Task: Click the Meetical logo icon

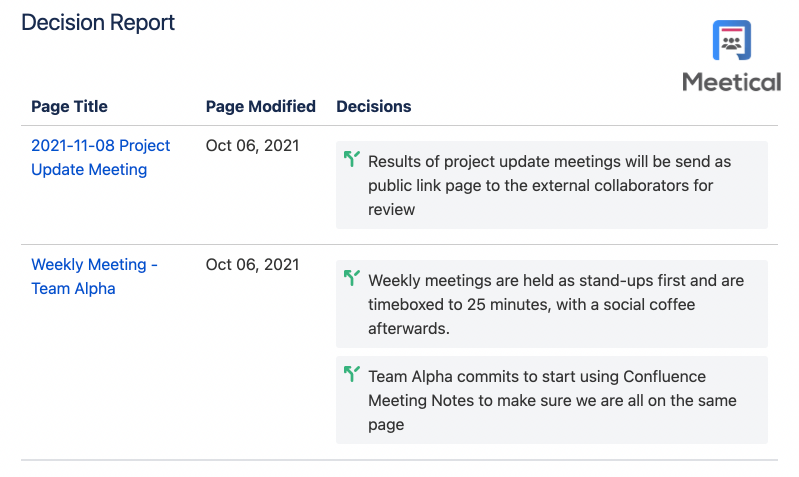Action: (731, 40)
